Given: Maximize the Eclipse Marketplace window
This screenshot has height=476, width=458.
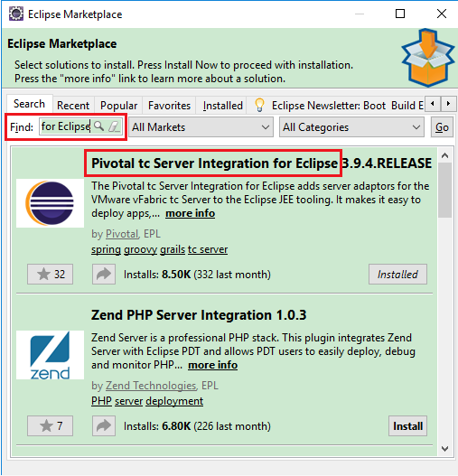Looking at the screenshot, I should click(x=400, y=14).
